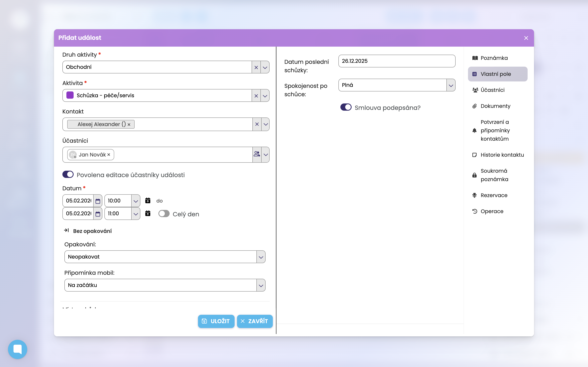Toggle Smlouva podepsána switch
Viewport: 588px width, 367px height.
pyautogui.click(x=346, y=107)
